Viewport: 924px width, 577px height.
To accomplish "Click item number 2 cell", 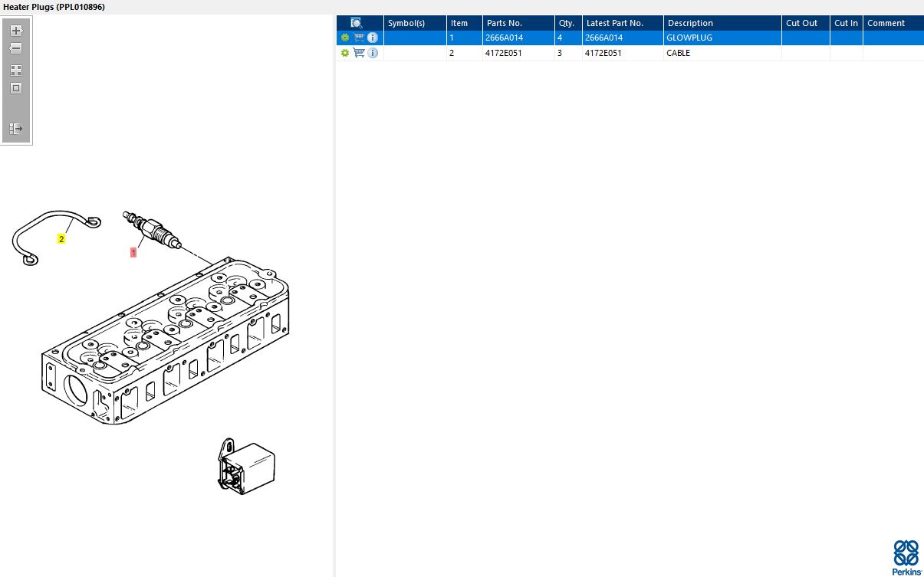I will pos(465,53).
